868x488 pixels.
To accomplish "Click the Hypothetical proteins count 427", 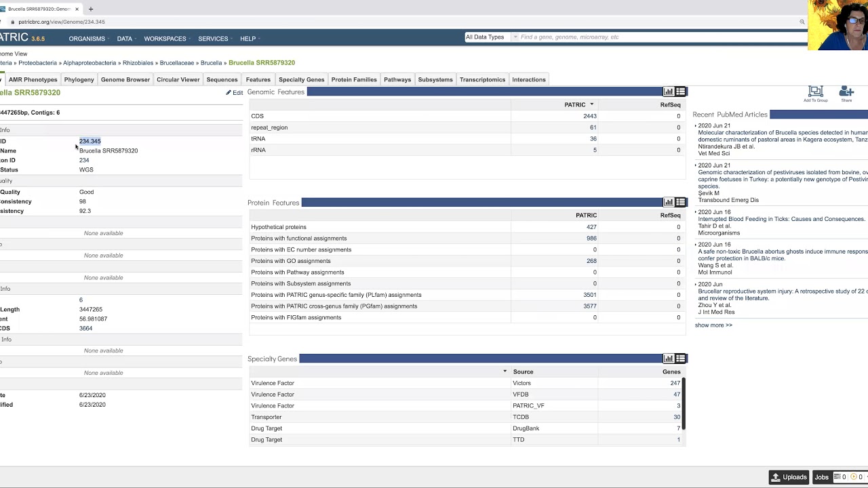I will click(x=592, y=227).
